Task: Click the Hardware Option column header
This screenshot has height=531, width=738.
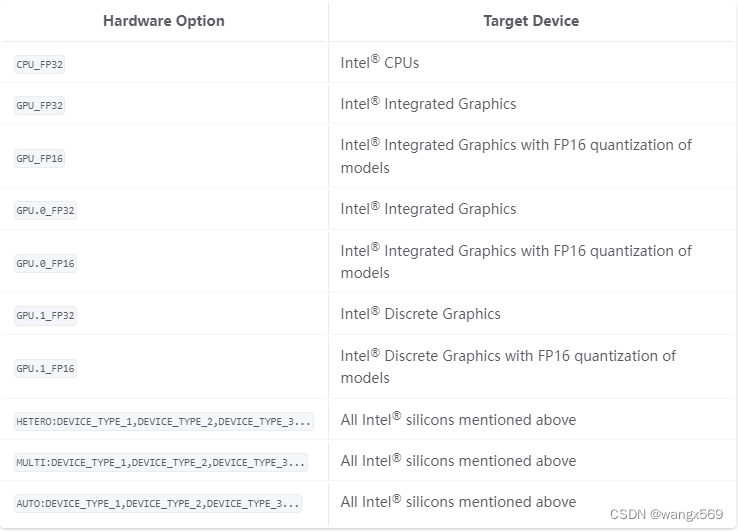Action: (164, 21)
